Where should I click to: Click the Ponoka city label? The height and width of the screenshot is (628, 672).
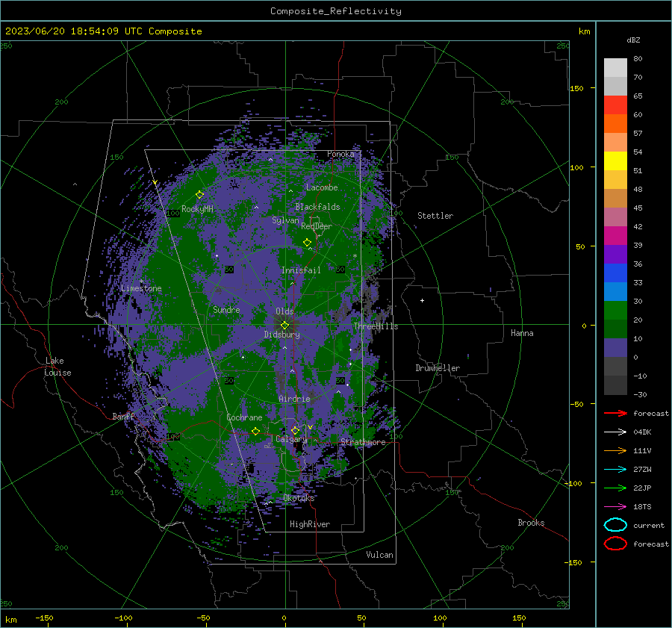point(340,154)
